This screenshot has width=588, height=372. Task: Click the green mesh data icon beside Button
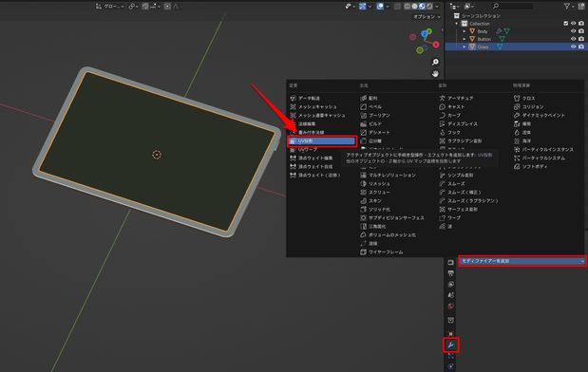point(502,39)
